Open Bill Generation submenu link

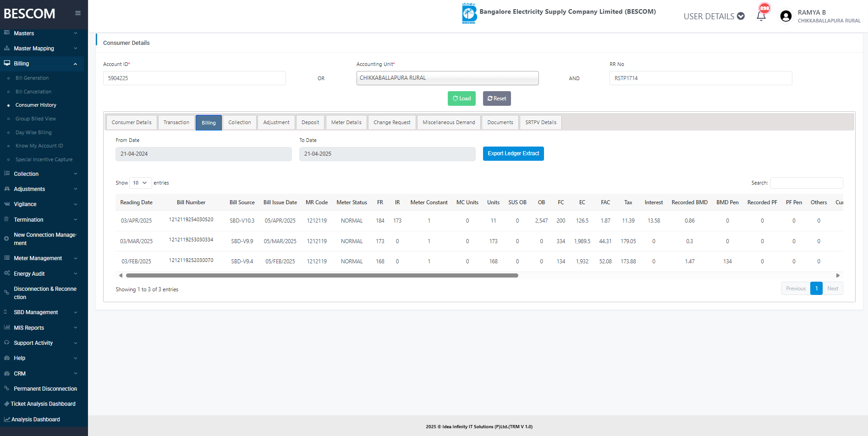(x=32, y=78)
